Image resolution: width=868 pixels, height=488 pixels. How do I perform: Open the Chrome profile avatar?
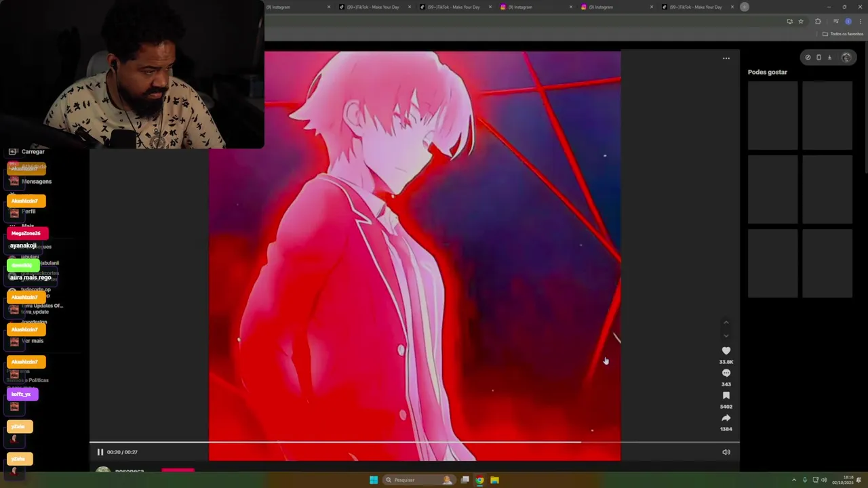(x=848, y=22)
